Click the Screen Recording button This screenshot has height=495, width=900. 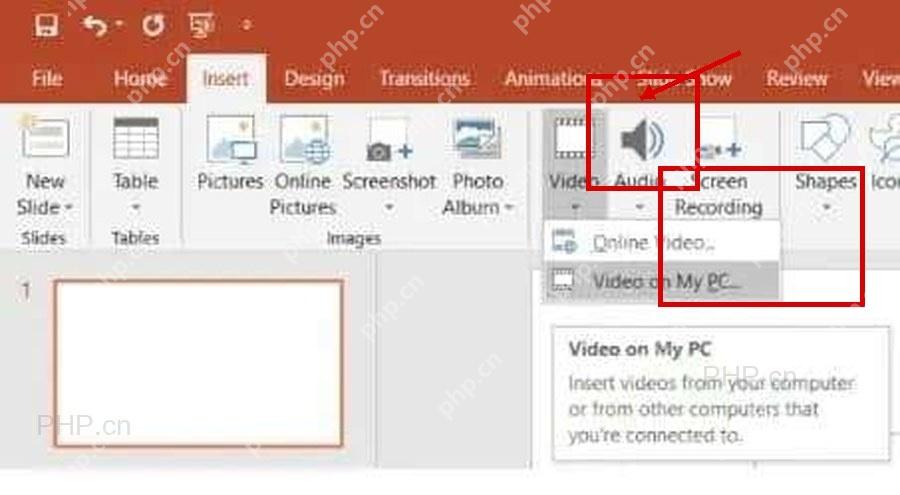click(x=719, y=166)
